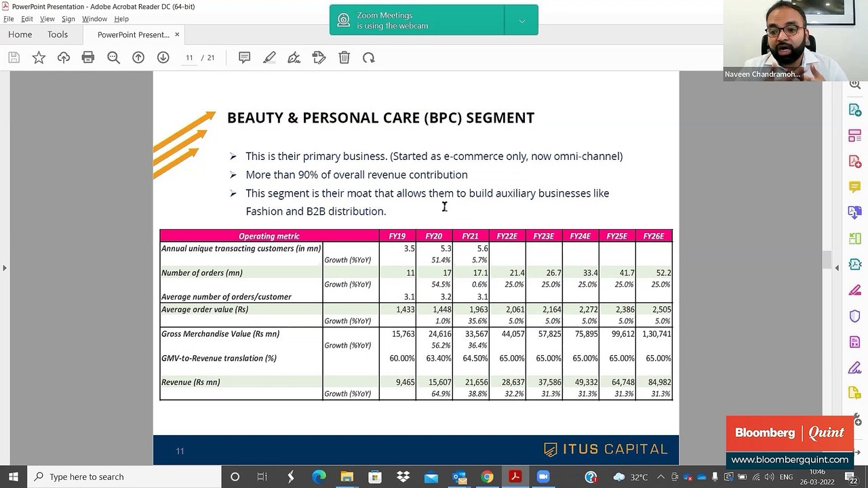Click the FY22E column header
The height and width of the screenshot is (488, 868).
507,236
